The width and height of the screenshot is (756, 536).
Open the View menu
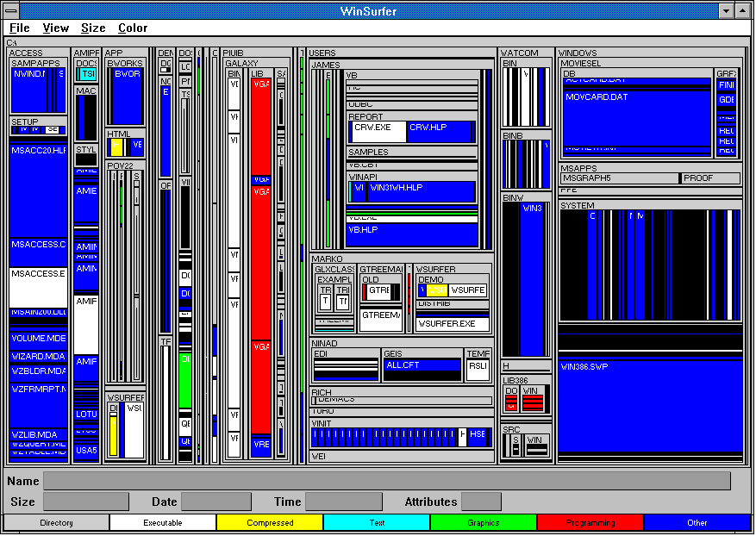click(55, 28)
